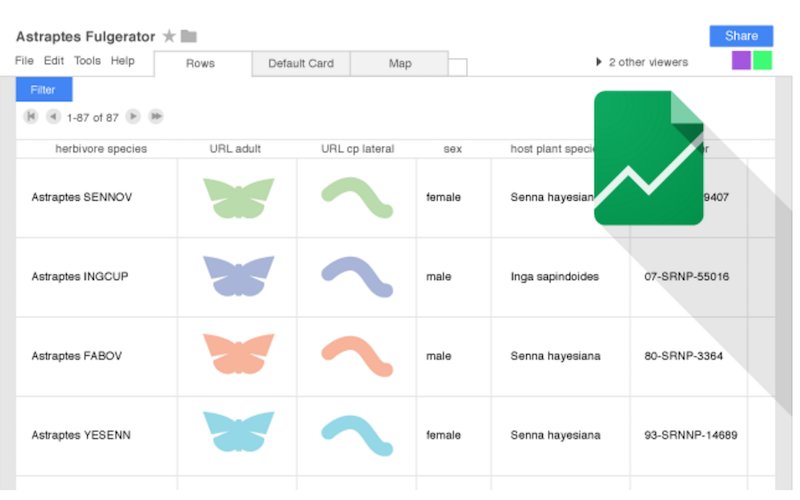Select the 07-SRNP-55016 cell
The height and width of the screenshot is (500, 800).
click(x=687, y=277)
